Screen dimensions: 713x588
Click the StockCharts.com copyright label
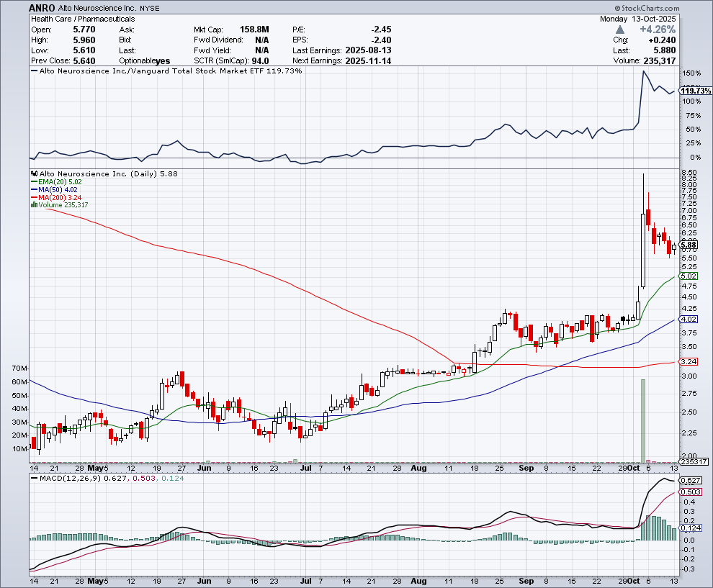click(647, 8)
